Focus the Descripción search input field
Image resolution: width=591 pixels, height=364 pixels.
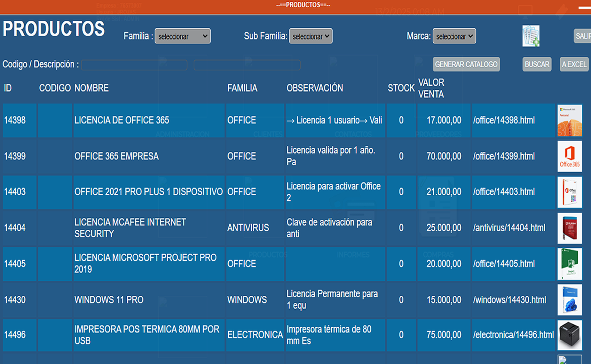[x=247, y=65]
